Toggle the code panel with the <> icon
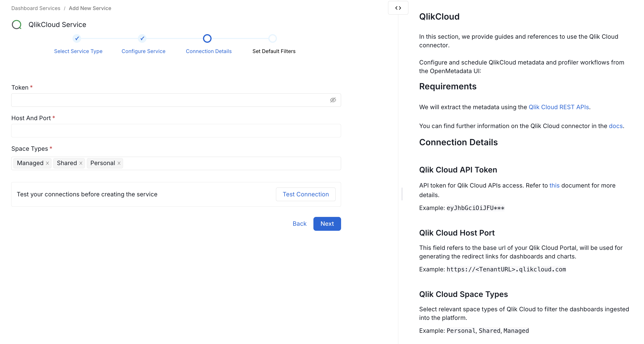Image resolution: width=644 pixels, height=344 pixels. tap(398, 8)
